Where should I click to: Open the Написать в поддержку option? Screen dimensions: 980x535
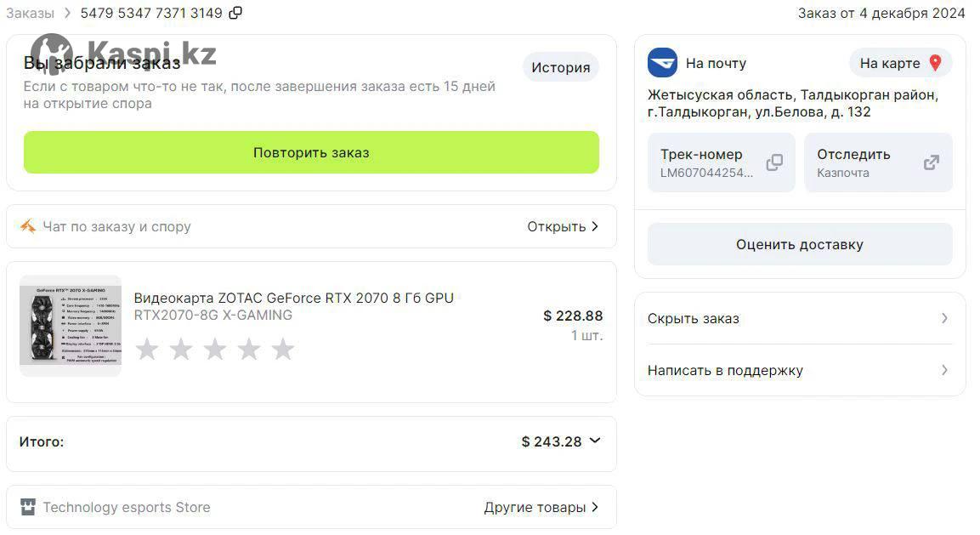[800, 371]
